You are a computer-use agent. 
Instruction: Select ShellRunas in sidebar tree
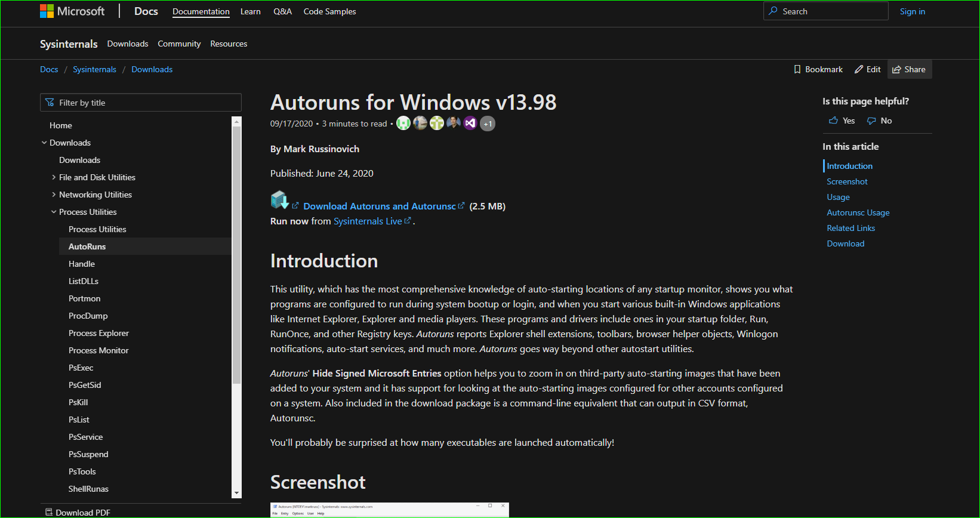(88, 489)
